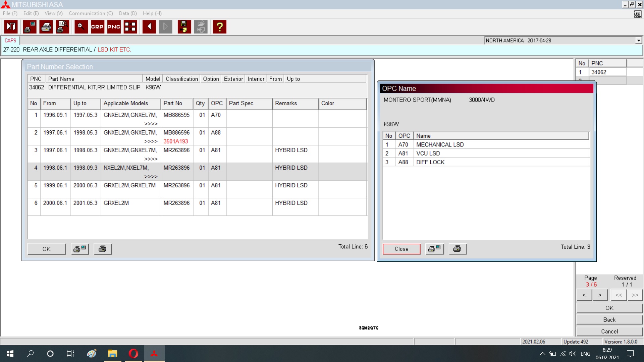Click the print preview magnifier icon
Screen dimensions: 644x362
click(62, 27)
